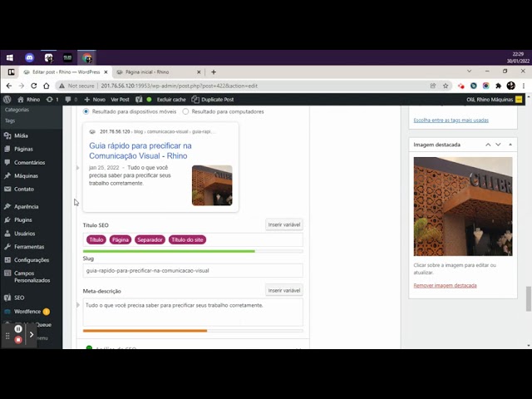Click the Guia rápido preview title link
The height and width of the screenshot is (399, 532).
(x=140, y=150)
